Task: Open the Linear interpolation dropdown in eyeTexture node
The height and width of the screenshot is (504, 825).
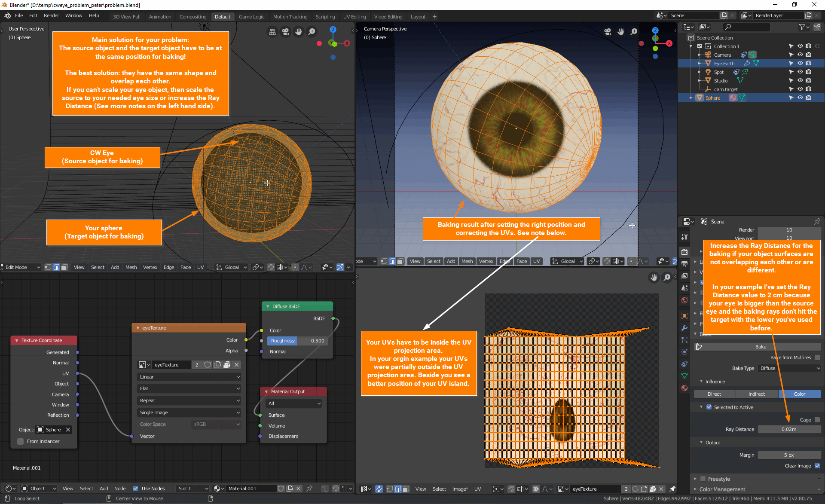Action: pos(189,377)
